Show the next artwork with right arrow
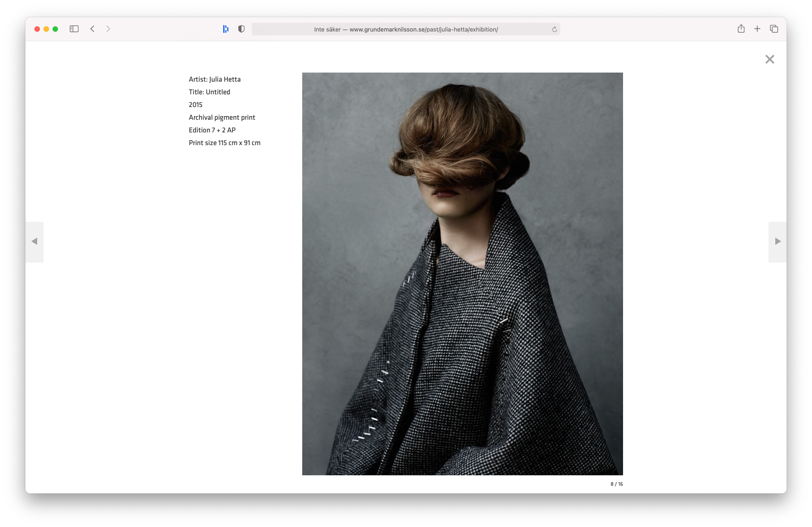 778,242
